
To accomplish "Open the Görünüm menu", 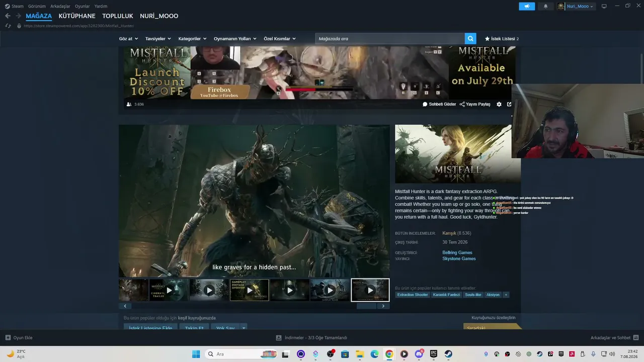I will coord(37,6).
